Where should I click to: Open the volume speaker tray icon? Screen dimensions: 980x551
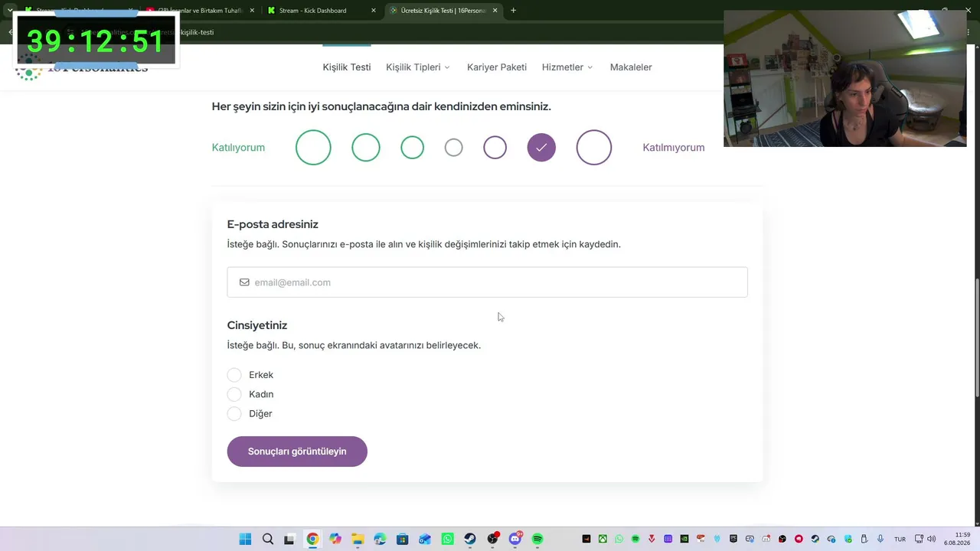pyautogui.click(x=931, y=539)
